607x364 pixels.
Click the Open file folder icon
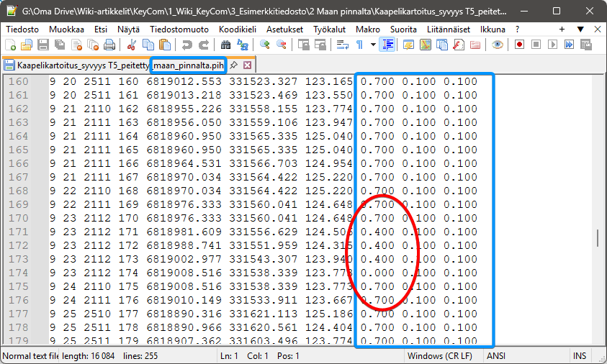click(27, 45)
